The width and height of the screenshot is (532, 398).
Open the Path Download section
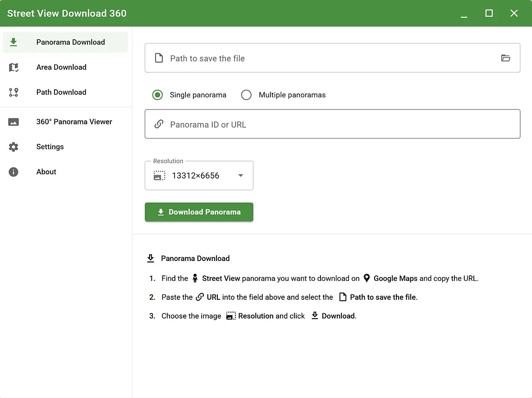tap(61, 92)
